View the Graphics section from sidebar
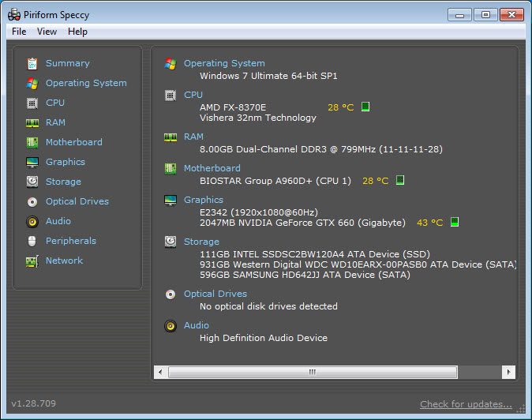 pyautogui.click(x=66, y=162)
